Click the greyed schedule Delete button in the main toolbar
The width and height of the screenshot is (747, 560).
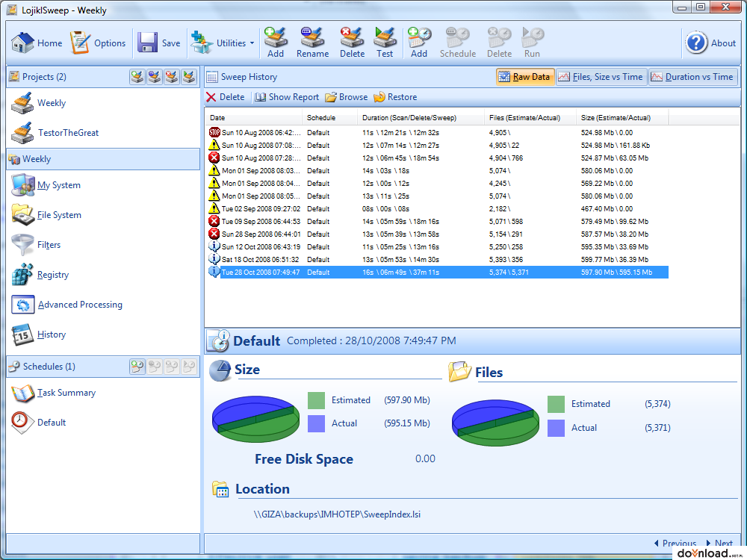[499, 43]
